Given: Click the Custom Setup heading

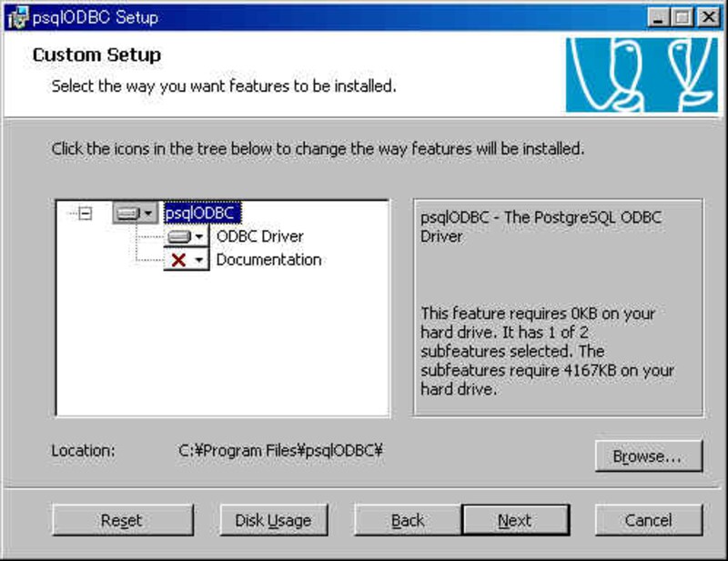Looking at the screenshot, I should (x=96, y=55).
